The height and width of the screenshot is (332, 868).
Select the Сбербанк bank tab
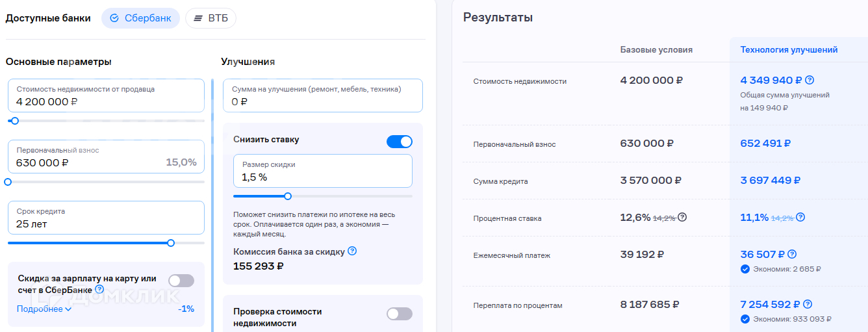pos(140,18)
